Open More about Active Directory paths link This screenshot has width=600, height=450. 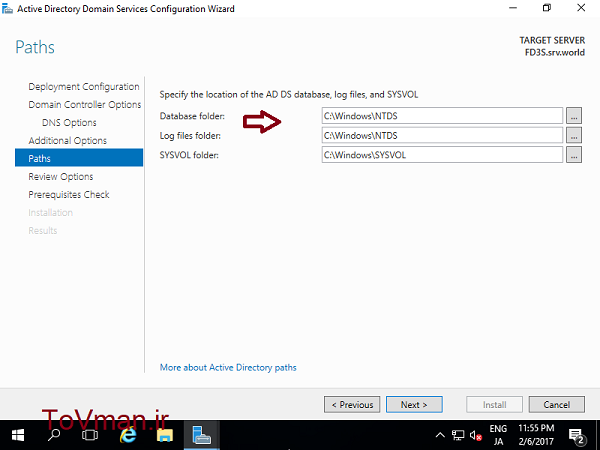(228, 367)
